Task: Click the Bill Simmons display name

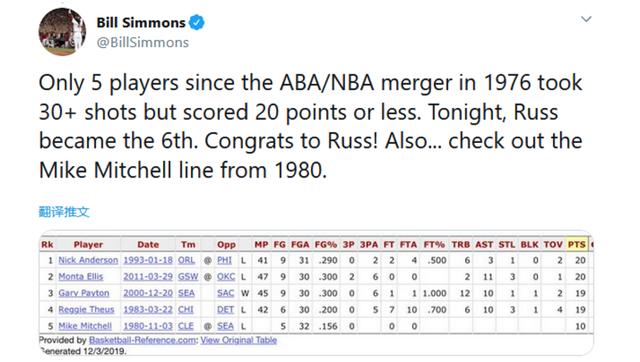Action: click(141, 22)
